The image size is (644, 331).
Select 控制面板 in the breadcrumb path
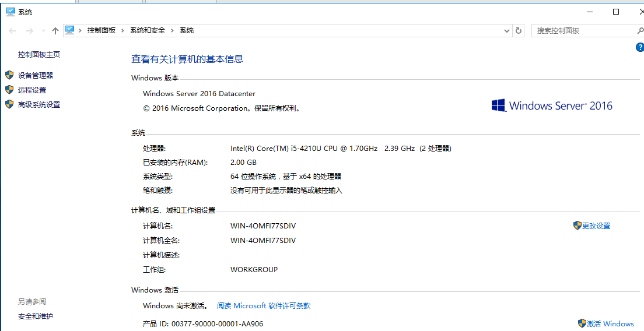point(101,30)
